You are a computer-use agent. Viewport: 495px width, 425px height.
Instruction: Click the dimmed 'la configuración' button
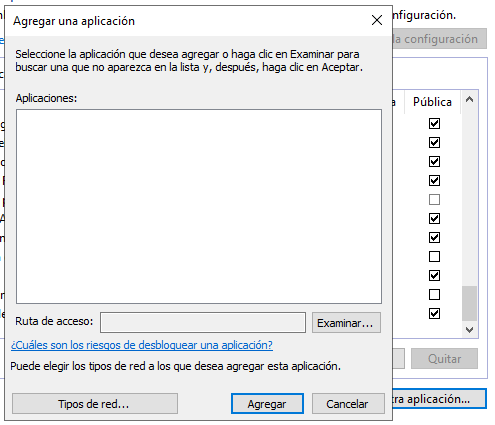(x=439, y=39)
